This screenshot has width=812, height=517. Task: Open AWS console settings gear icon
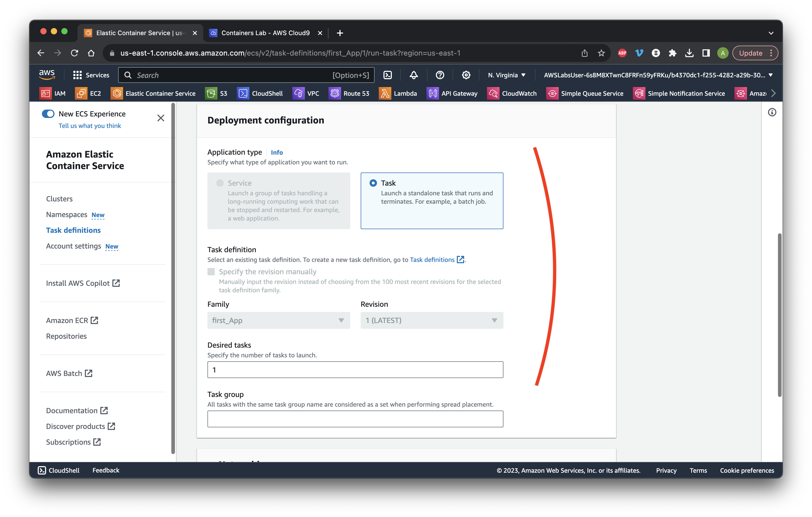466,75
